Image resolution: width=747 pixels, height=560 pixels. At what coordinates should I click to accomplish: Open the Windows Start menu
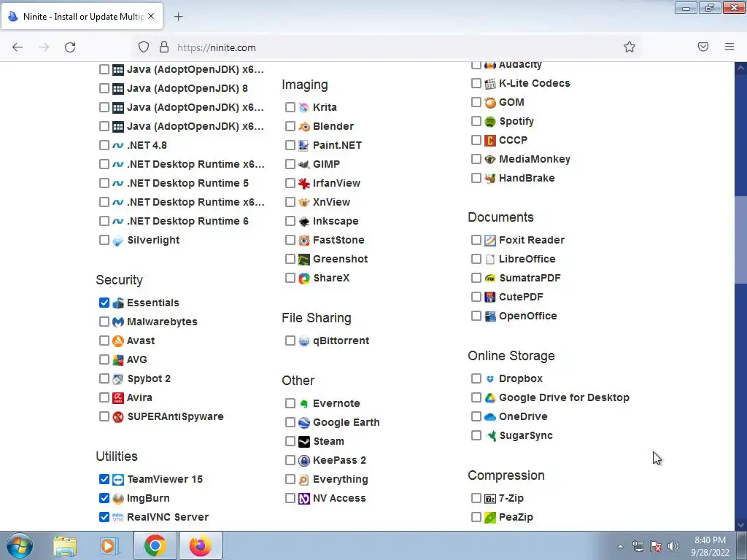(x=20, y=545)
